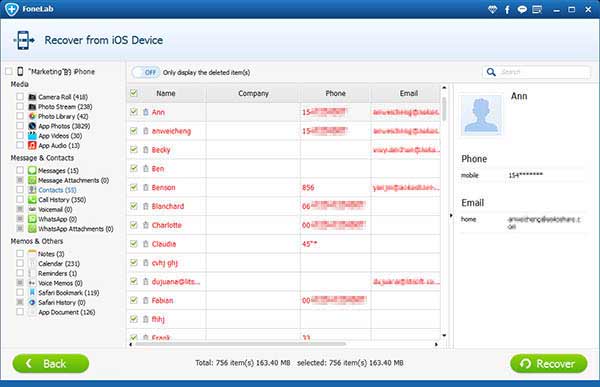
Task: Click the FoneLab shield logo
Action: pyautogui.click(x=12, y=9)
